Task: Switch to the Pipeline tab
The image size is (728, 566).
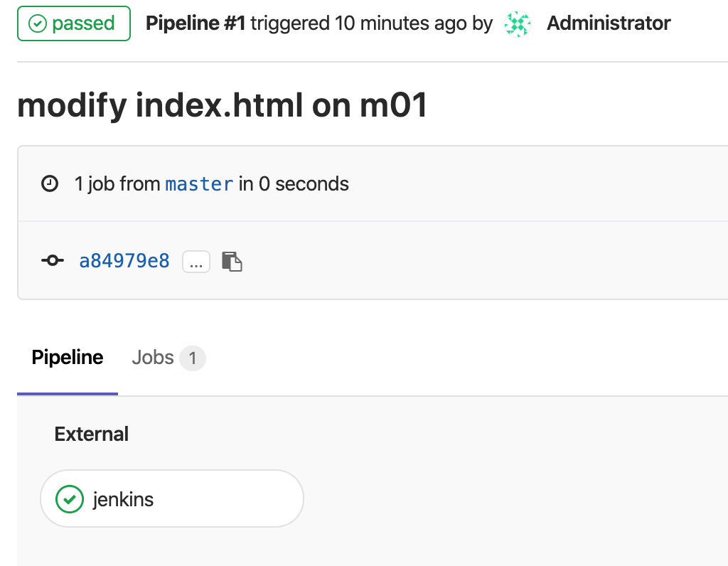Action: pyautogui.click(x=68, y=358)
